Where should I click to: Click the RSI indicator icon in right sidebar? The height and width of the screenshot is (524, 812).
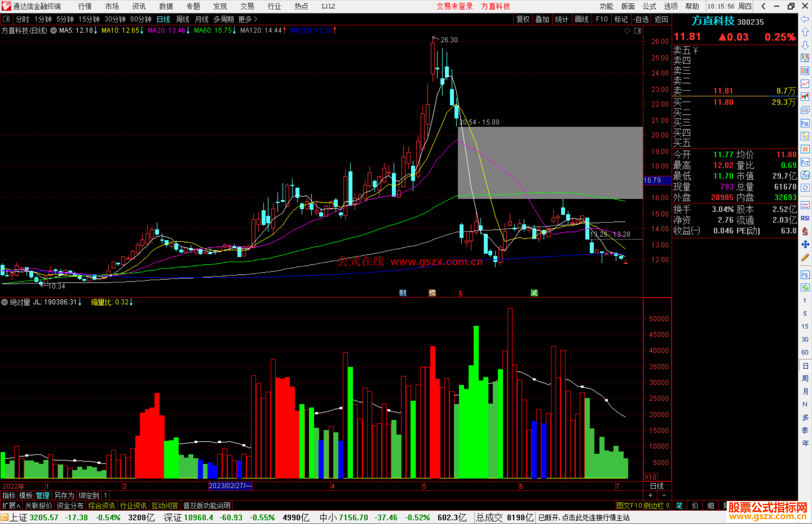805,218
